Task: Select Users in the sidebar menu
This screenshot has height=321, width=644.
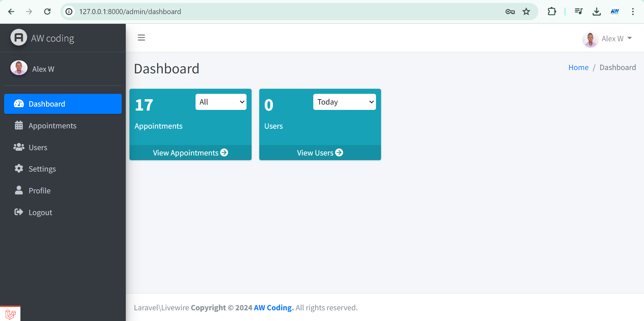Action: [x=38, y=147]
